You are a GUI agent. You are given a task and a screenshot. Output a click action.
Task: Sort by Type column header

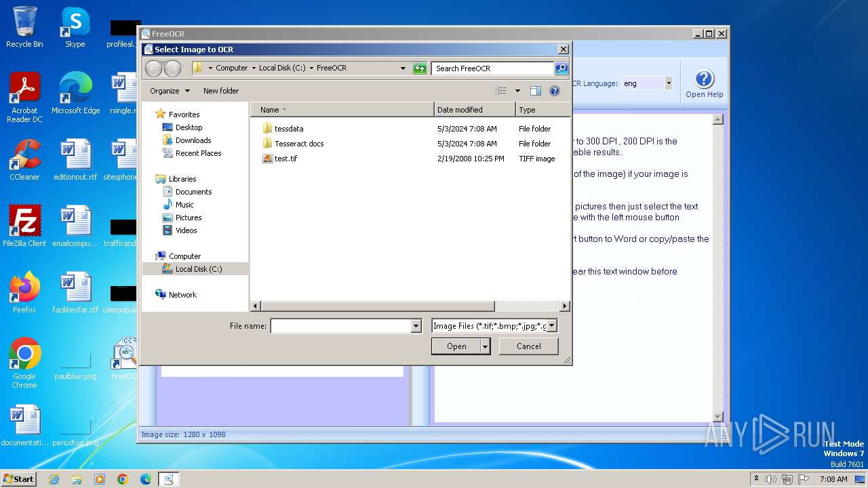[x=542, y=110]
